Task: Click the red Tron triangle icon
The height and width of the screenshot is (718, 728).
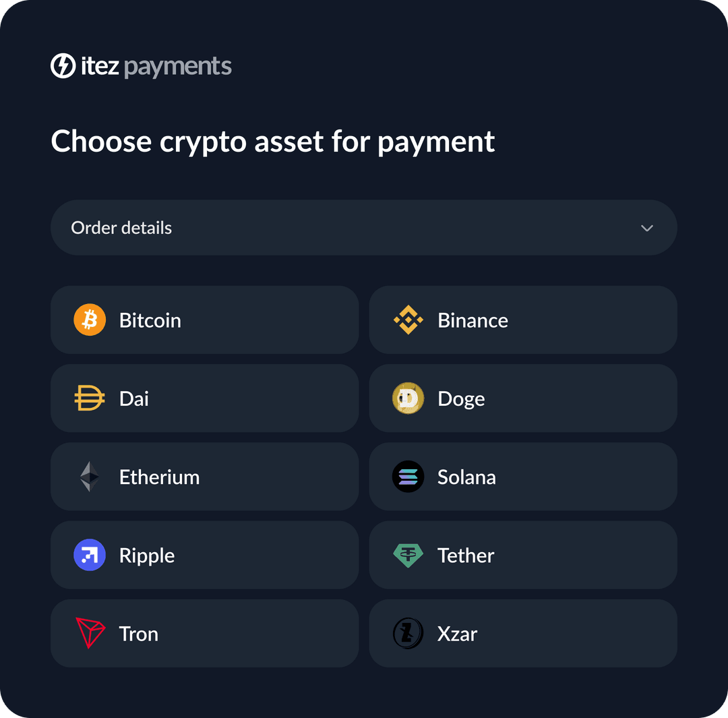Action: (x=90, y=633)
